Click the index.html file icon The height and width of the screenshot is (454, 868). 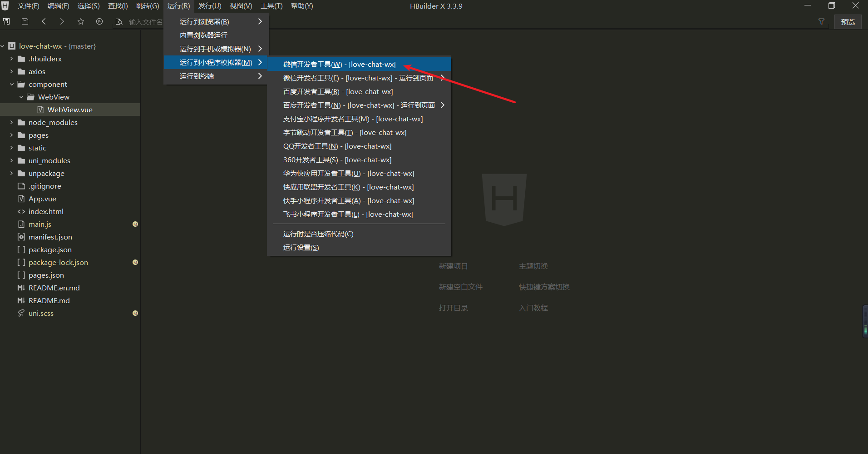pyautogui.click(x=21, y=211)
